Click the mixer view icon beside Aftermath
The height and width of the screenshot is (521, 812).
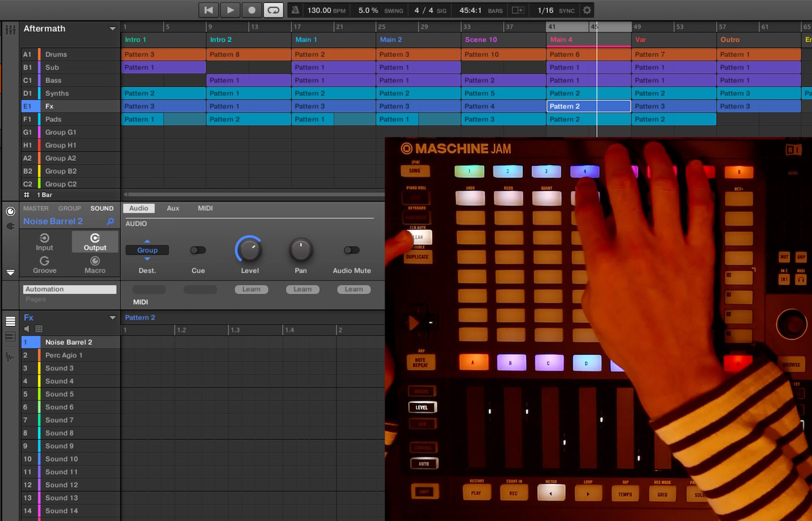pyautogui.click(x=10, y=29)
